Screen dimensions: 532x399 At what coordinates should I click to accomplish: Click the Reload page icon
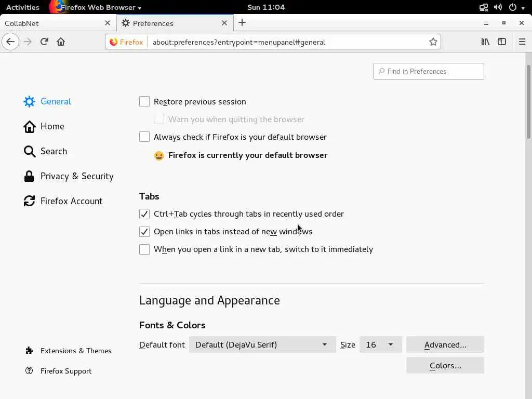click(44, 42)
